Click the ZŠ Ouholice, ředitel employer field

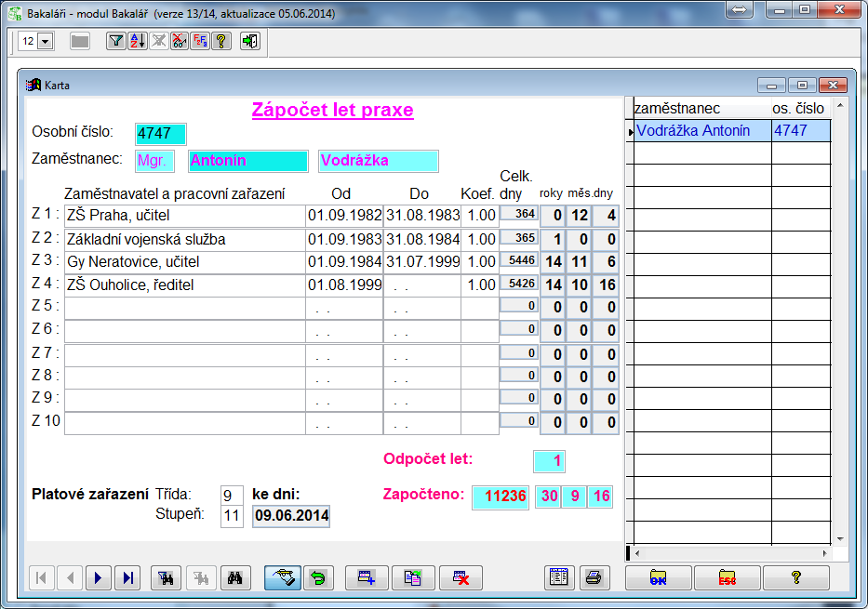pyautogui.click(x=184, y=285)
